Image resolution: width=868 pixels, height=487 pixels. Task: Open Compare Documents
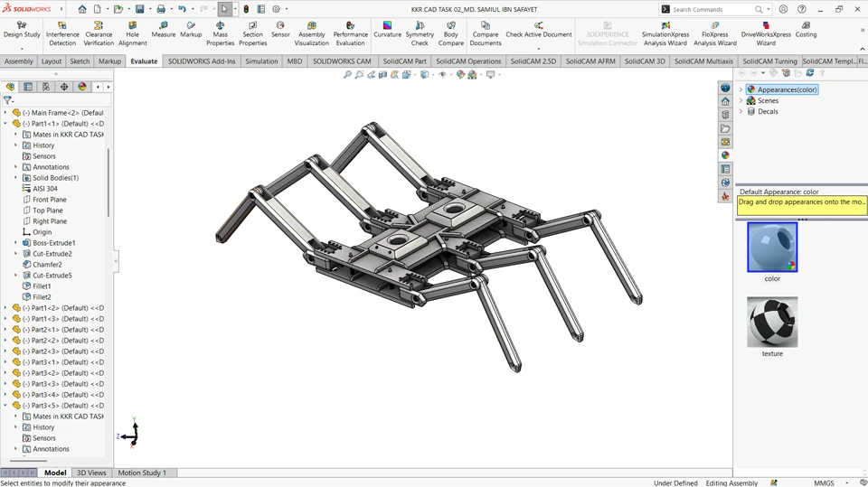[486, 33]
